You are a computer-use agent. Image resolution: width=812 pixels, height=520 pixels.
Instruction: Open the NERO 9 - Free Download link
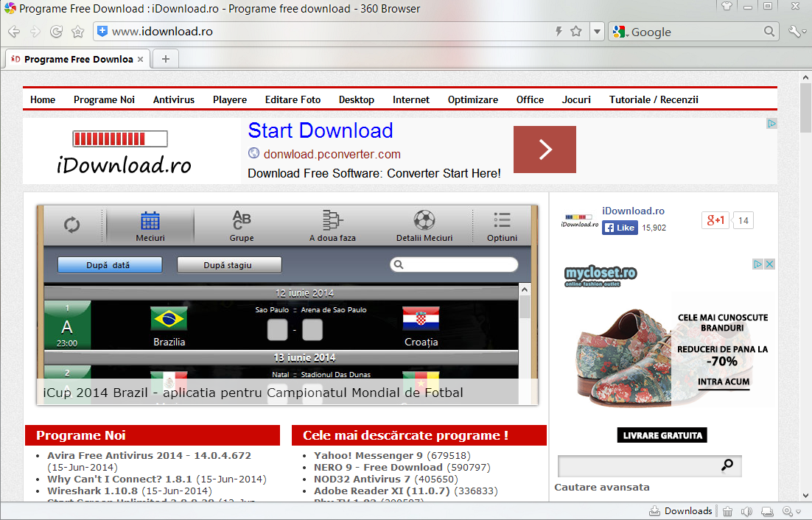378,468
